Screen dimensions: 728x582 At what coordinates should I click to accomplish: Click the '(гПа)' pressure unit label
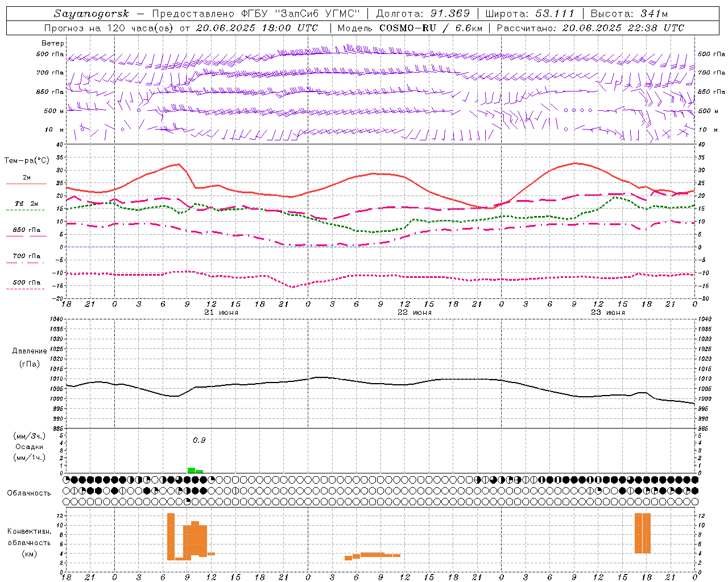pyautogui.click(x=30, y=364)
